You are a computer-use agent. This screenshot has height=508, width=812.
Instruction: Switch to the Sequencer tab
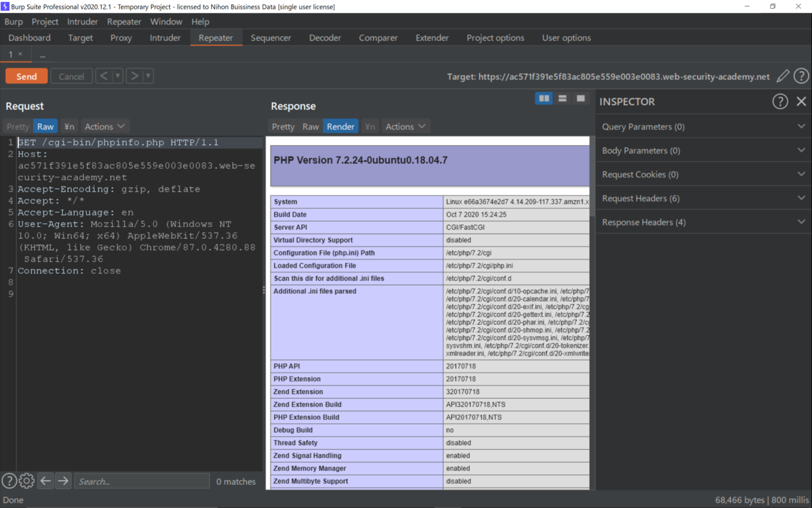(x=271, y=38)
